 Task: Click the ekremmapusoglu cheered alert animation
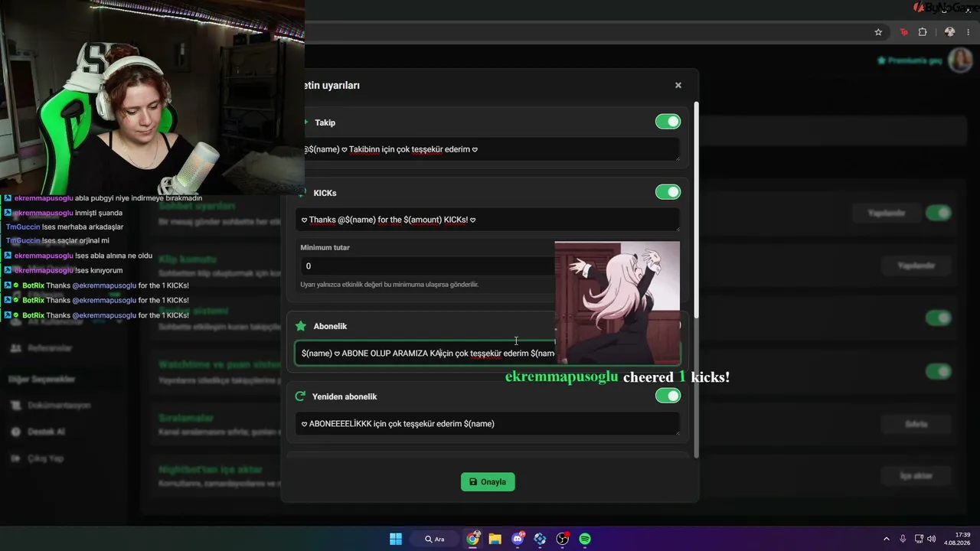pos(617,302)
